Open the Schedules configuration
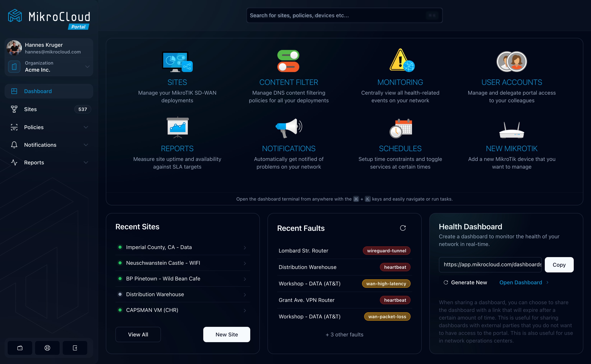 [x=400, y=148]
